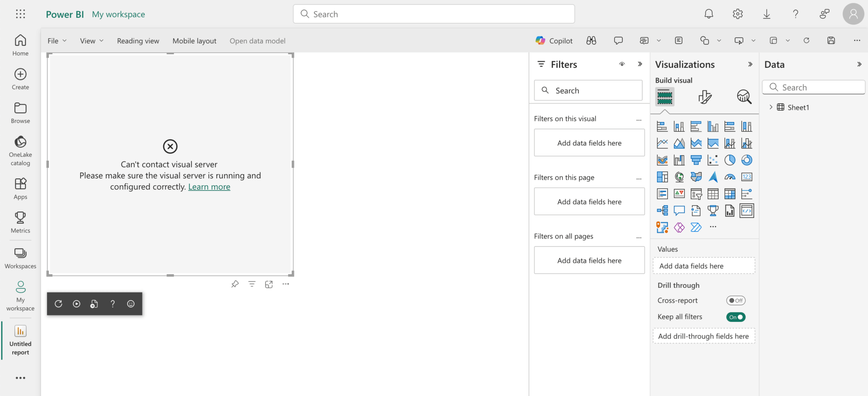Click the save icon in toolbar
The image size is (868, 396).
tap(831, 41)
